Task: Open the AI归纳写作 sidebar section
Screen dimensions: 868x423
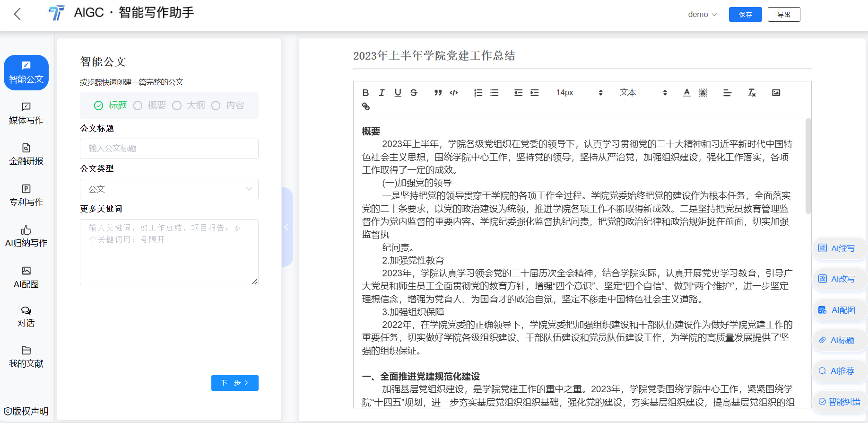Action: point(26,237)
